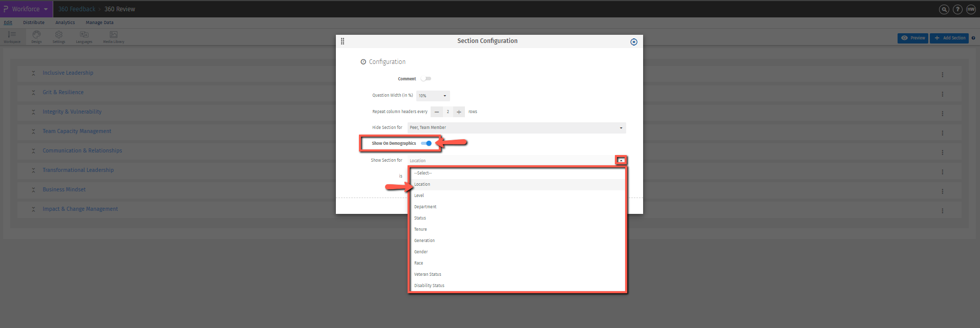The height and width of the screenshot is (328, 980).
Task: Toggle Show On Demographics switch
Action: point(427,143)
